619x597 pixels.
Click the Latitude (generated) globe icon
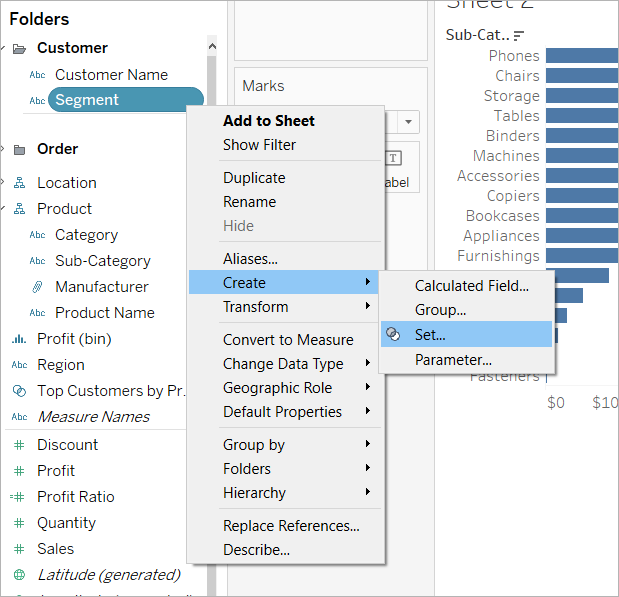click(19, 574)
